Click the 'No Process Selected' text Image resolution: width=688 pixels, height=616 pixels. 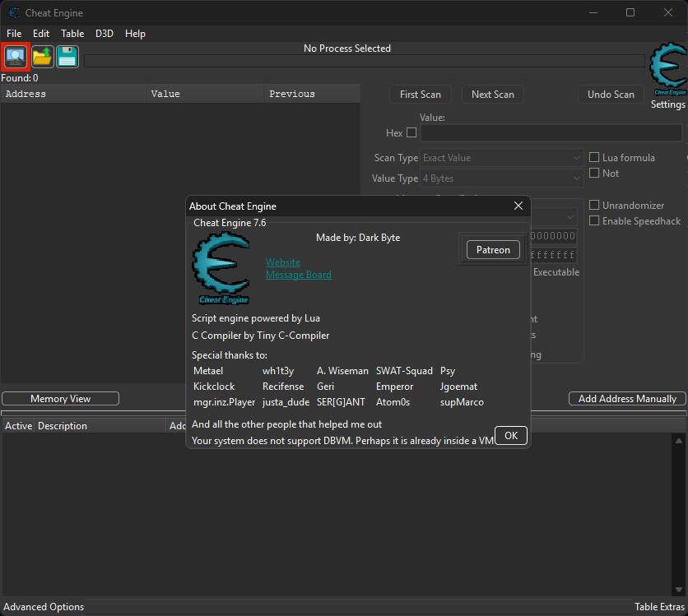pyautogui.click(x=347, y=49)
